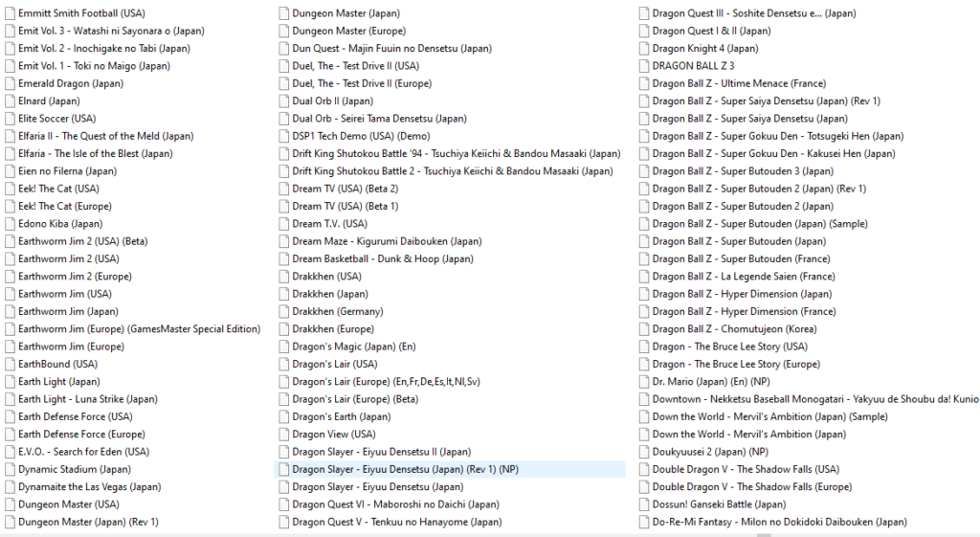The height and width of the screenshot is (537, 980).
Task: Click the file icon for Elite Soccer (USA)
Action: [10, 119]
